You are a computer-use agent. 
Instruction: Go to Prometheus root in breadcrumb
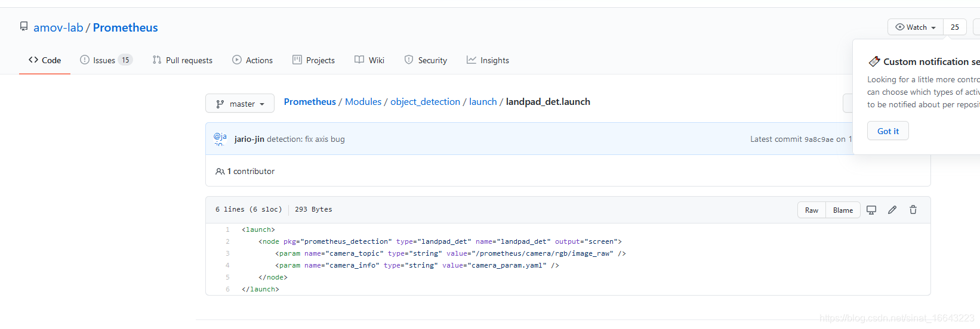pos(310,102)
